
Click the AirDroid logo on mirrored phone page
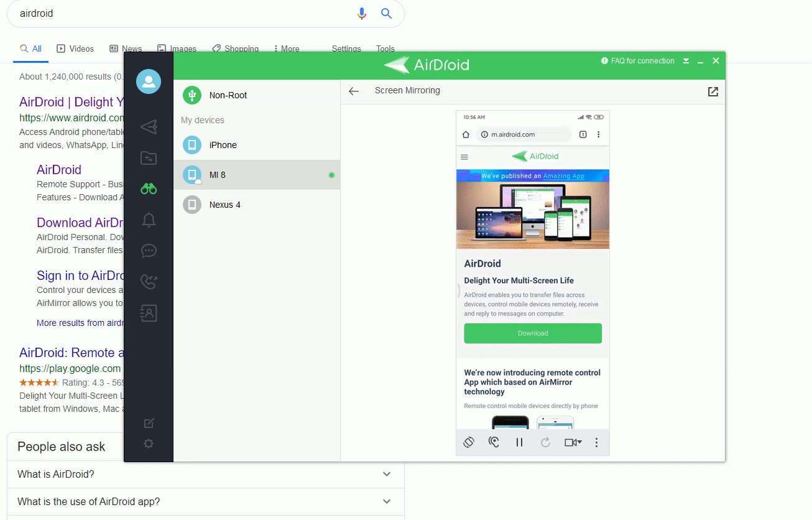pyautogui.click(x=535, y=156)
